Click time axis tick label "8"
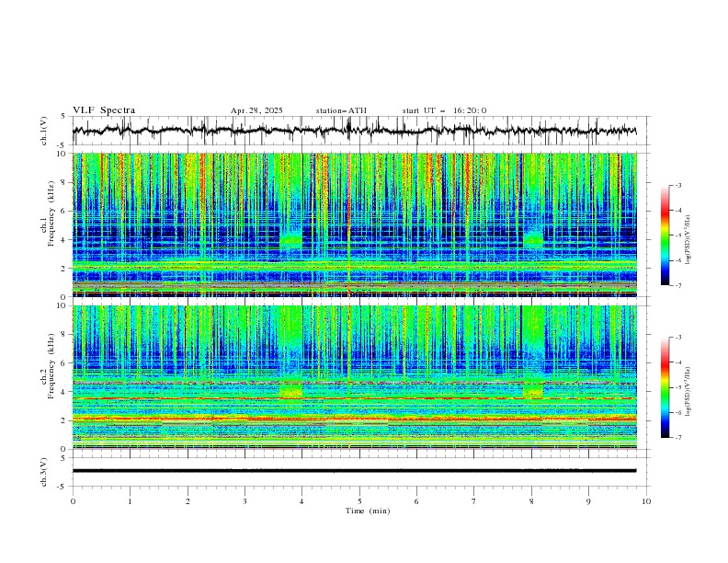728x563 pixels. [531, 501]
